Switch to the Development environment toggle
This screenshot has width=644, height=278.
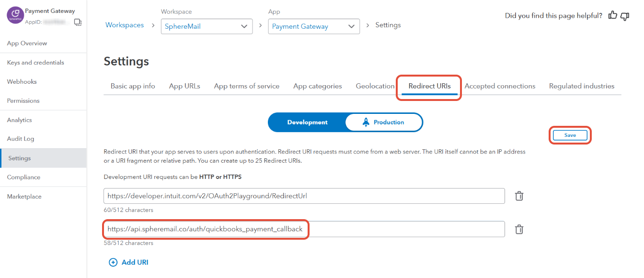tap(307, 122)
